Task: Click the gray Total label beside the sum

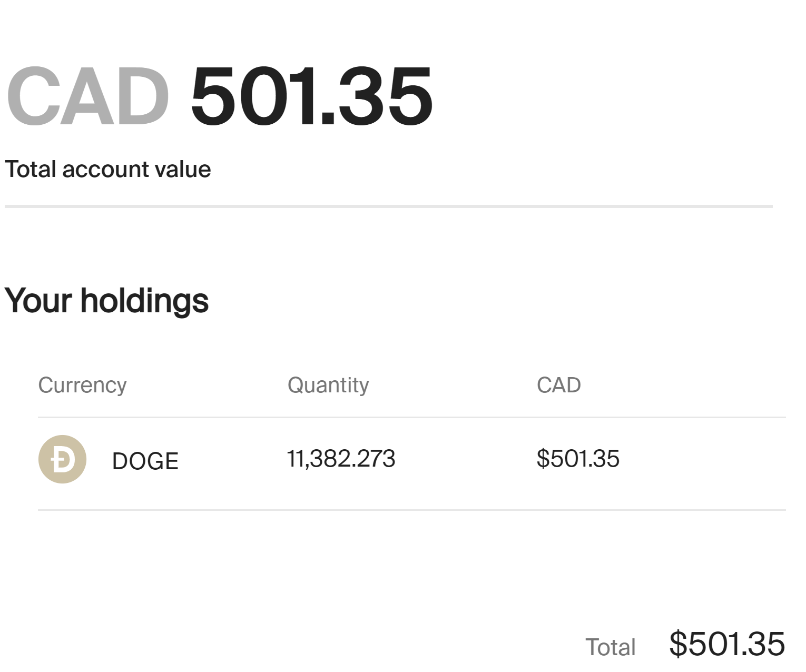Action: [611, 647]
